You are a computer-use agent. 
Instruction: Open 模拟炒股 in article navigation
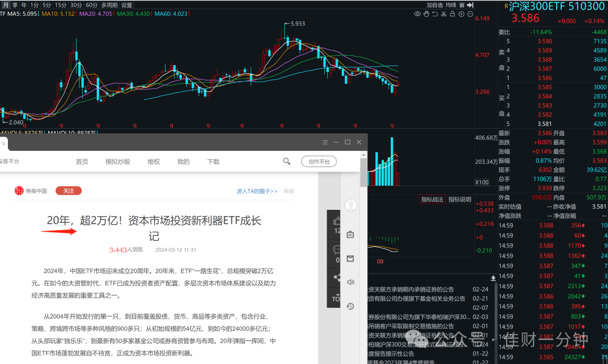(x=118, y=161)
